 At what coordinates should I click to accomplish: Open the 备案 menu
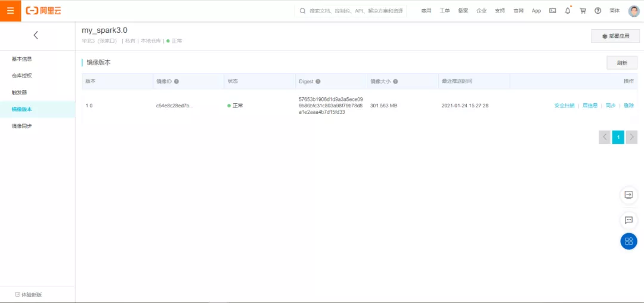(x=463, y=11)
